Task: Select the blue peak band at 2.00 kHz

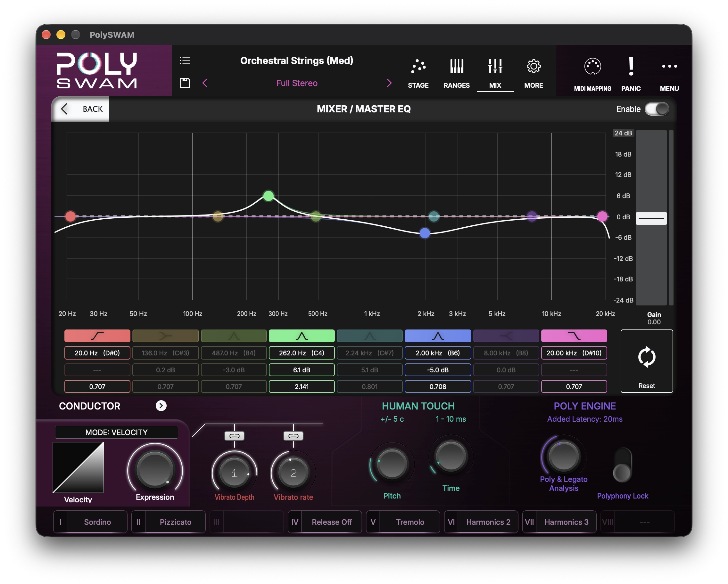Action: tap(438, 336)
